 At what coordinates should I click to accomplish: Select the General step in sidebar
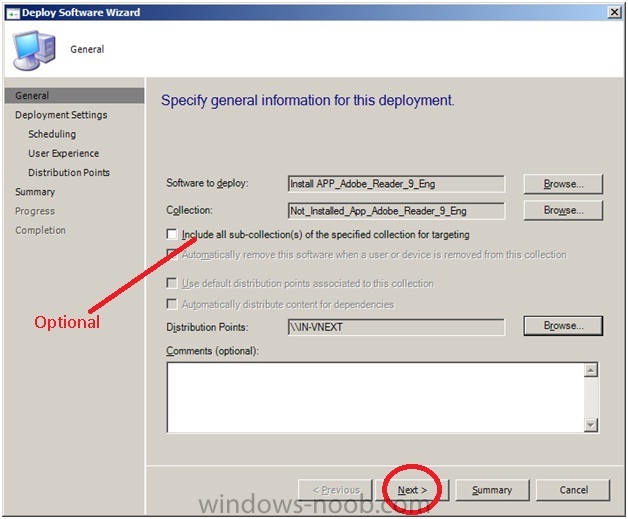pos(74,96)
